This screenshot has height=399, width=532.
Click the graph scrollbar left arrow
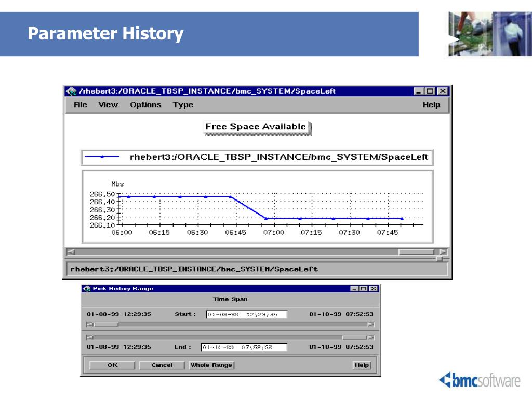(x=71, y=252)
